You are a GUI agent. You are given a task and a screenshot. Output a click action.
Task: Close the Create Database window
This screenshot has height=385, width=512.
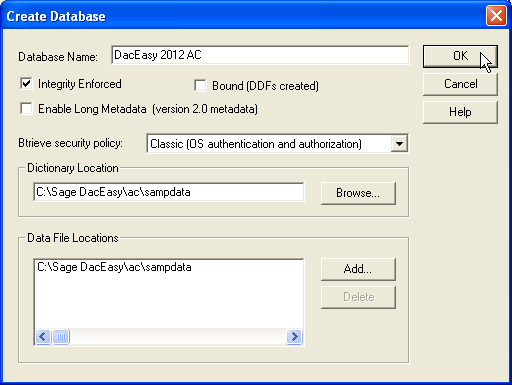(496, 16)
